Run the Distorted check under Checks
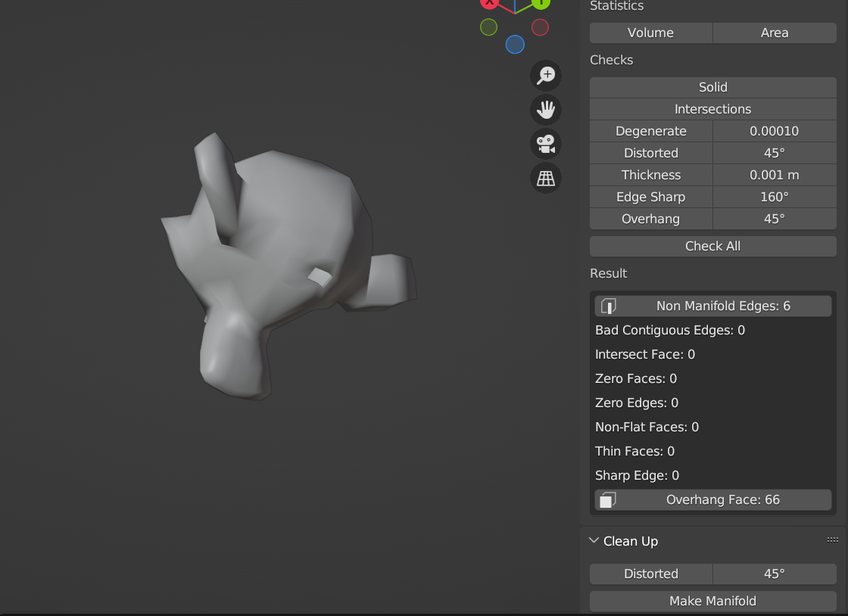 [x=650, y=154]
